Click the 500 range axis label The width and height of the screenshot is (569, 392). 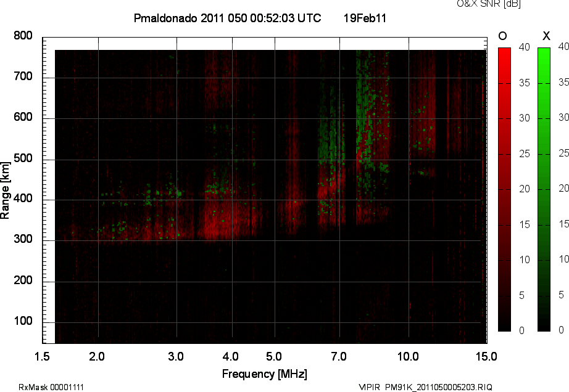pyautogui.click(x=23, y=158)
